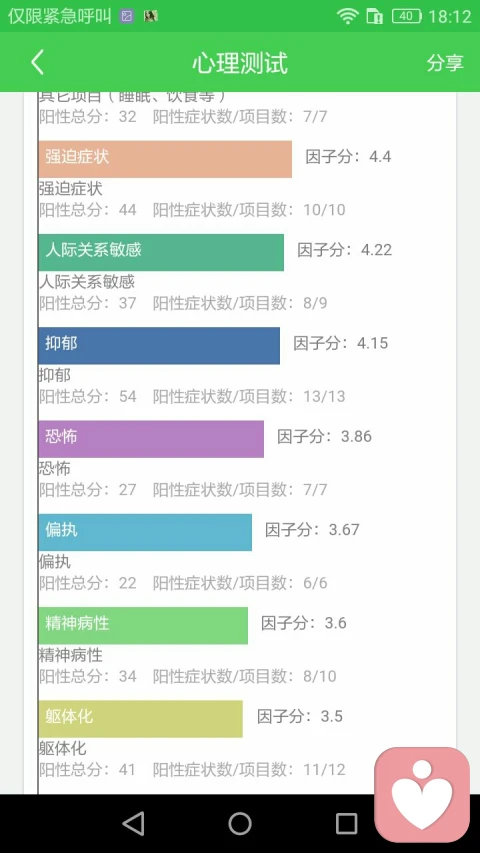
Task: Select the light green 精神病性 bar
Action: click(x=143, y=626)
